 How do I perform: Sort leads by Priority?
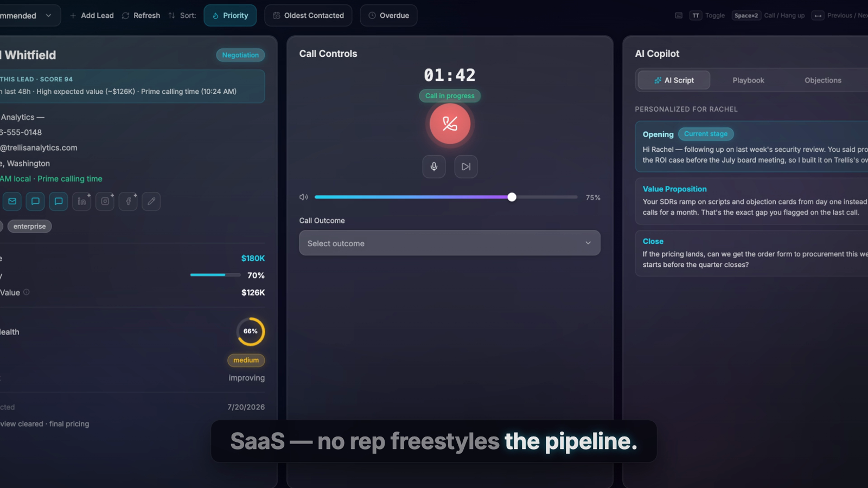click(x=230, y=15)
